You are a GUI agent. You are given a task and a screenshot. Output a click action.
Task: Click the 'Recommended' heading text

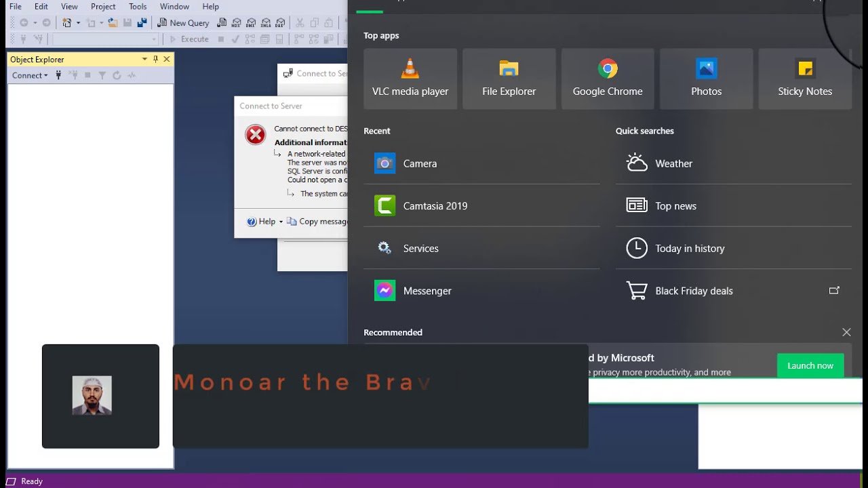point(393,332)
